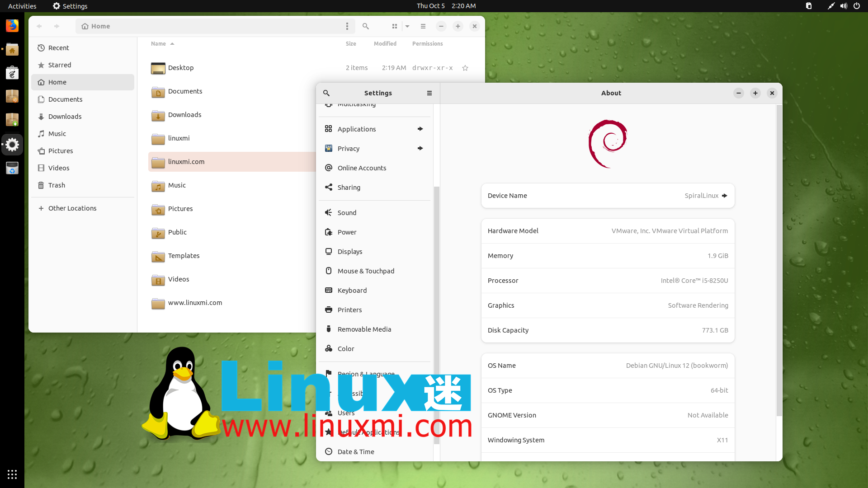Edit the Device Name SpiralLinux row

pos(608,196)
